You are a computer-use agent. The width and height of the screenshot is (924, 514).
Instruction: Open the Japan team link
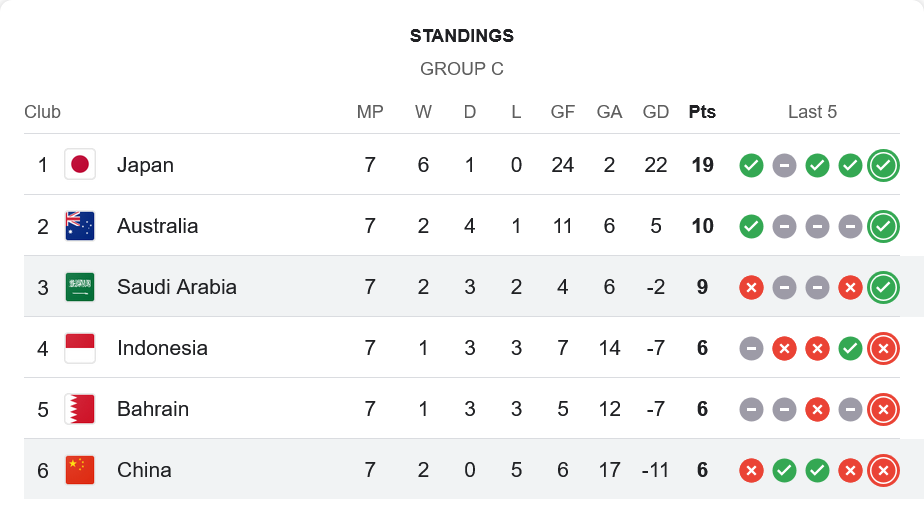tap(145, 165)
